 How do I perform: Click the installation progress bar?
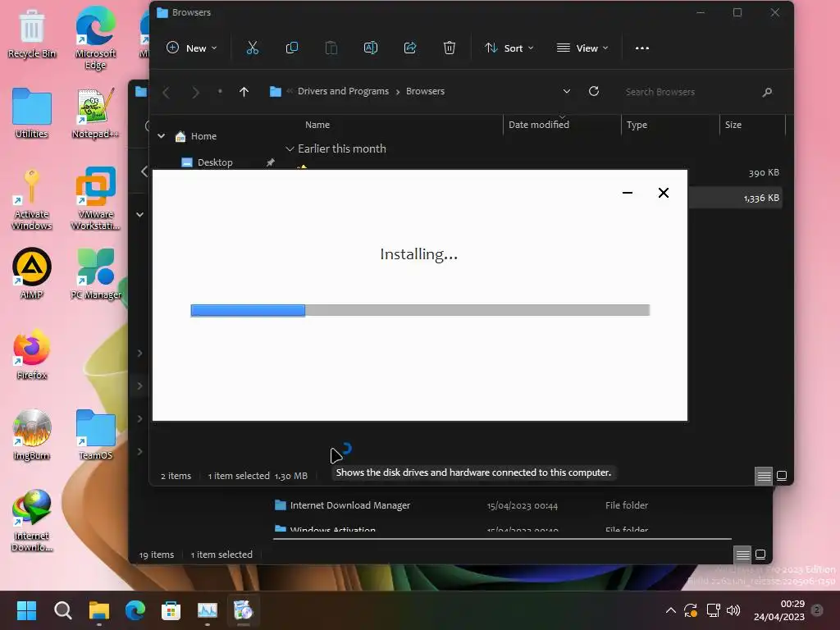(x=420, y=310)
